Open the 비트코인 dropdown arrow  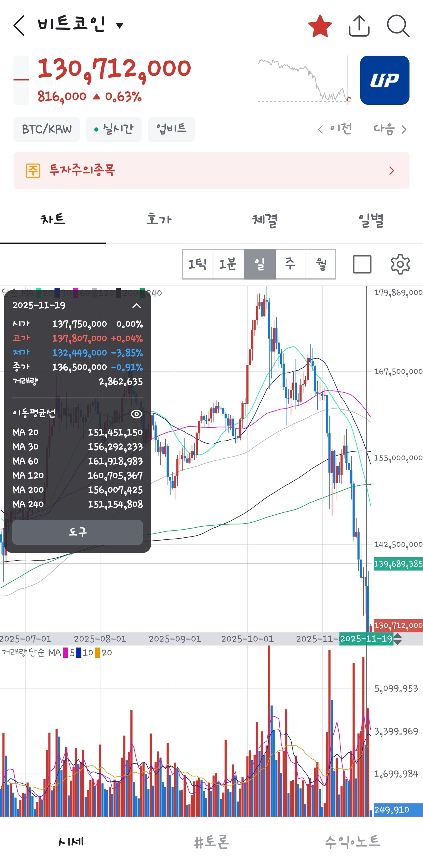coord(120,25)
